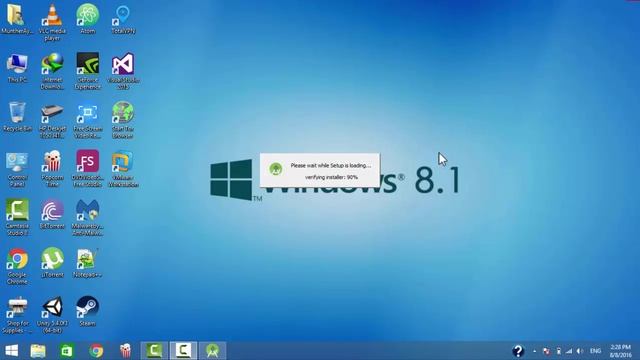Open the Google Chrome desktop shortcut

(x=17, y=266)
